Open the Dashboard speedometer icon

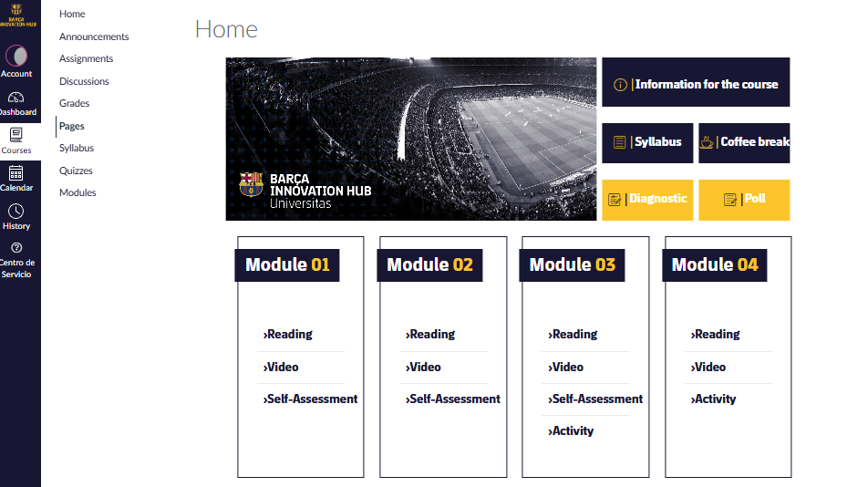point(16,98)
